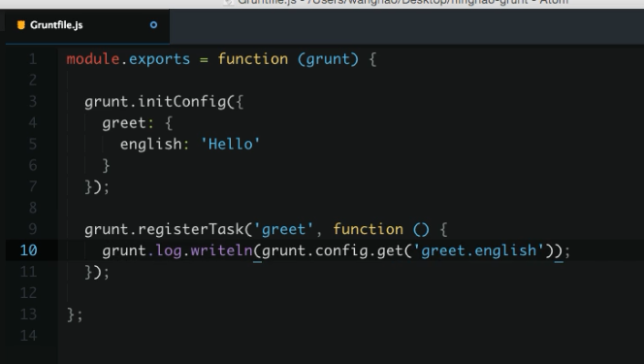This screenshot has height=364, width=644.
Task: Click 'writeln' on line 10
Action: click(221, 250)
